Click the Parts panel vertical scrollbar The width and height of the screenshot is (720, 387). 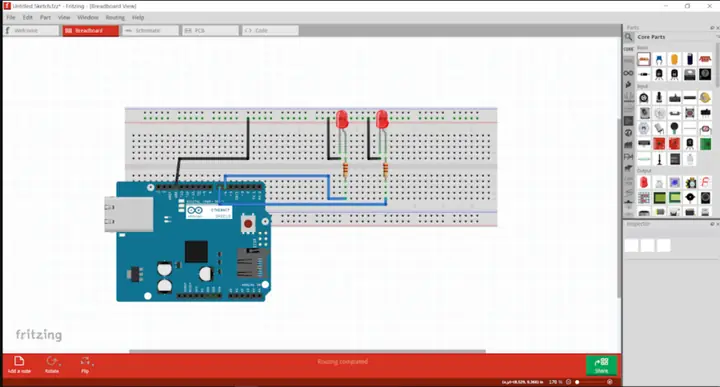click(x=718, y=64)
